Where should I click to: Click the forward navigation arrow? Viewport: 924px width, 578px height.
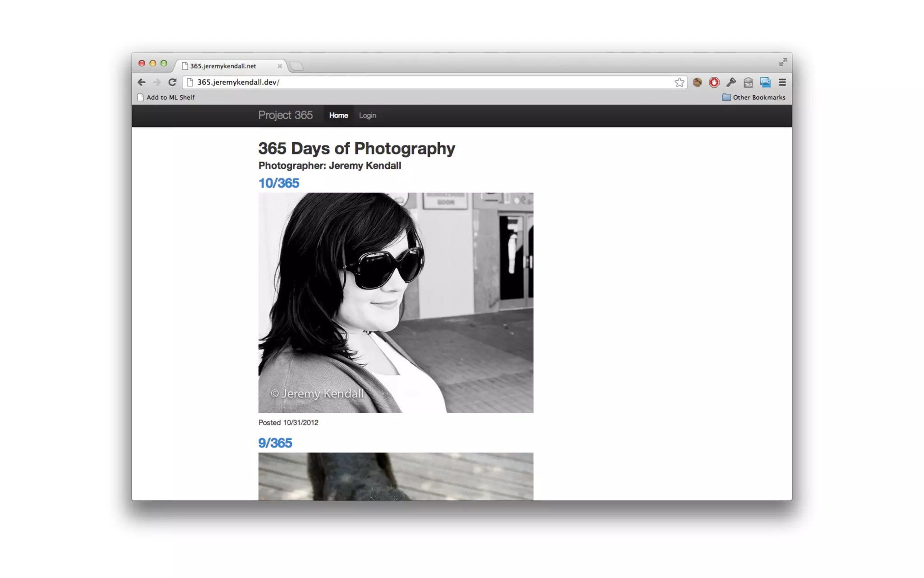click(x=157, y=82)
